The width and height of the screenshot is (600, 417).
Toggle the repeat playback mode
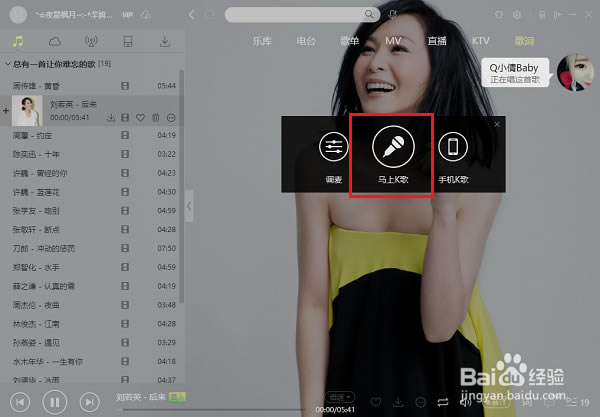(x=443, y=402)
